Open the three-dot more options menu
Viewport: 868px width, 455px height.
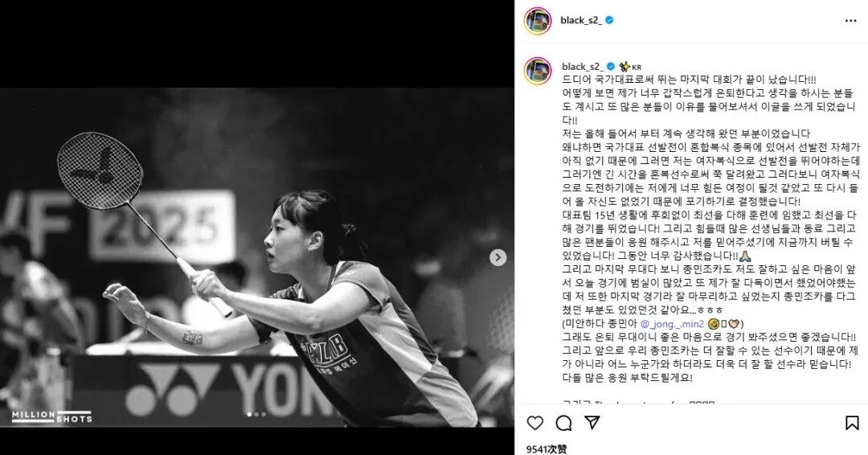pyautogui.click(x=851, y=20)
